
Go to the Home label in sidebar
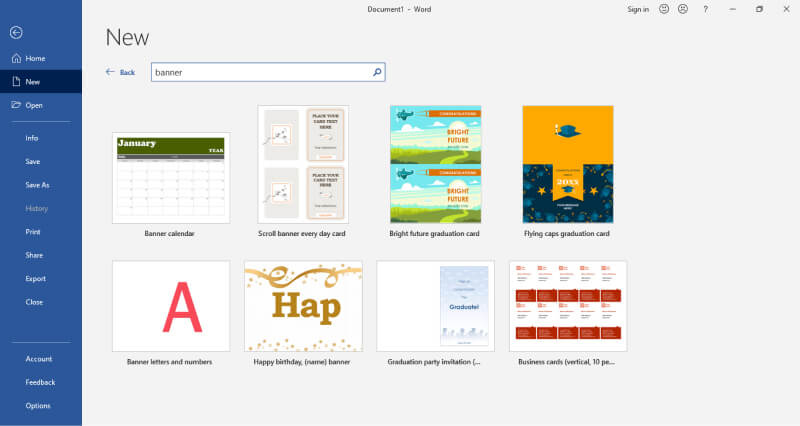[35, 59]
